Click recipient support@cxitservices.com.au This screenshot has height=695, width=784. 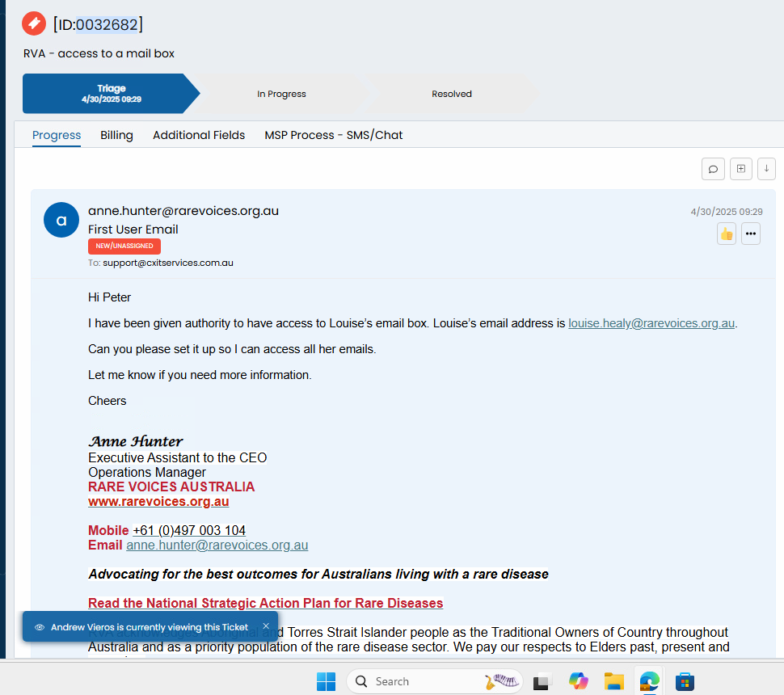[168, 263]
